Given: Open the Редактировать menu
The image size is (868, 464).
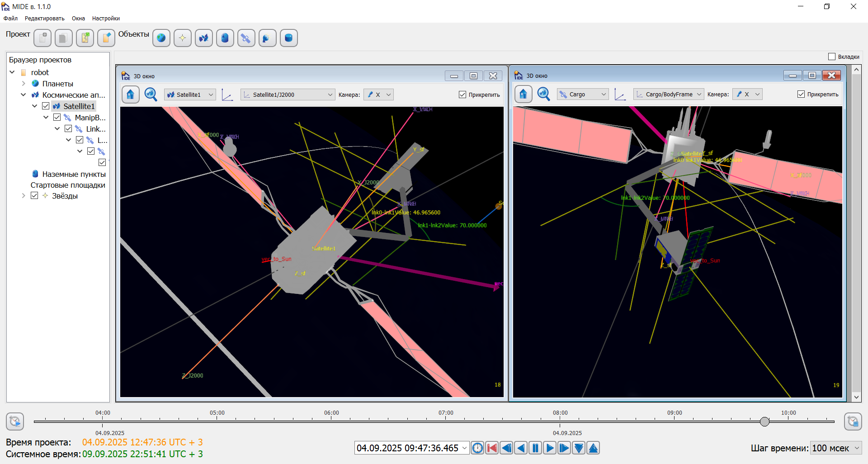Looking at the screenshot, I should (45, 19).
